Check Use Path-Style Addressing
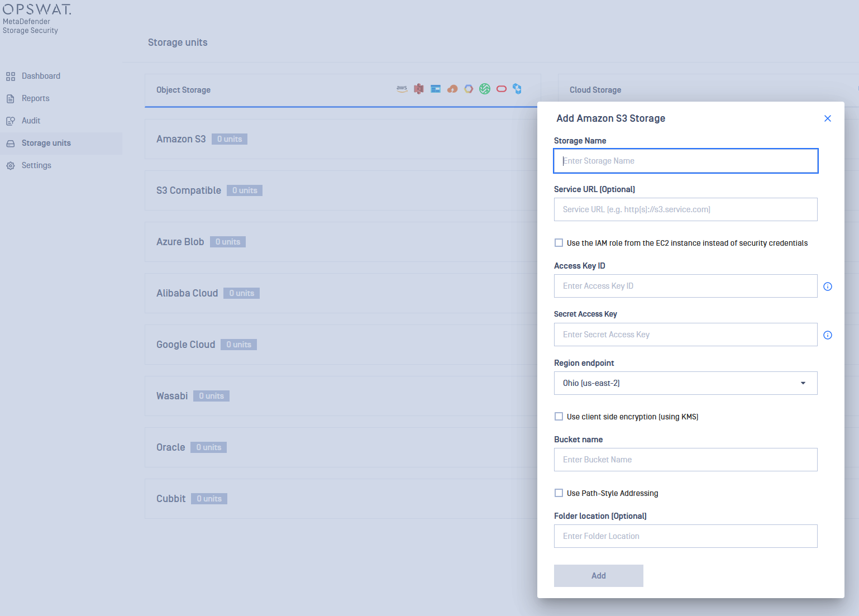859x616 pixels. coord(559,493)
